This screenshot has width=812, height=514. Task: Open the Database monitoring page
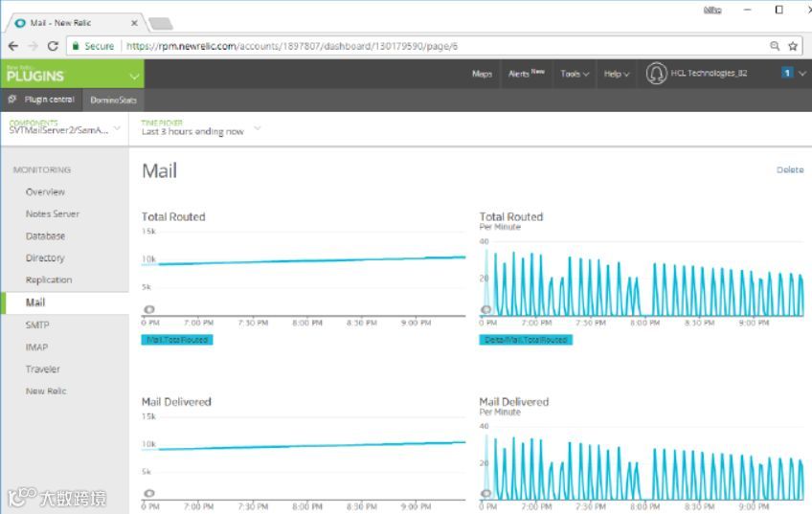[46, 236]
